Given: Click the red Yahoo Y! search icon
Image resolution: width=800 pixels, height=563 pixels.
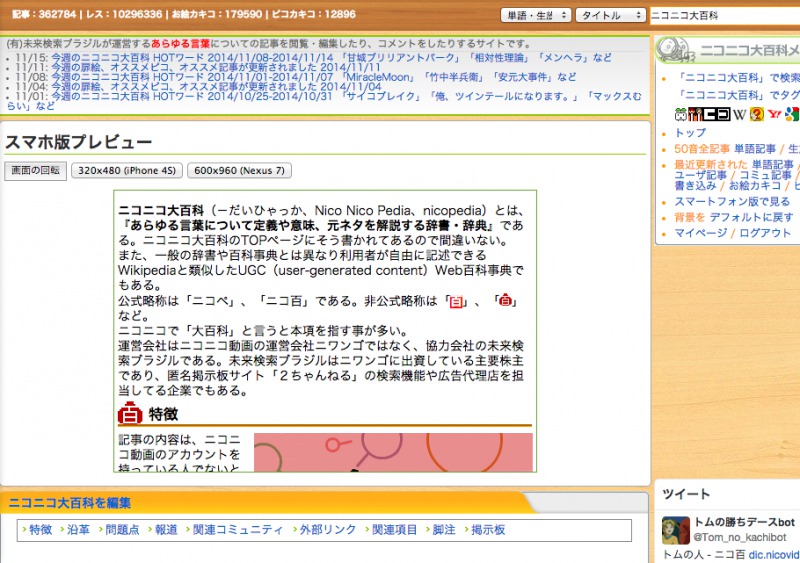Looking at the screenshot, I should click(x=774, y=114).
